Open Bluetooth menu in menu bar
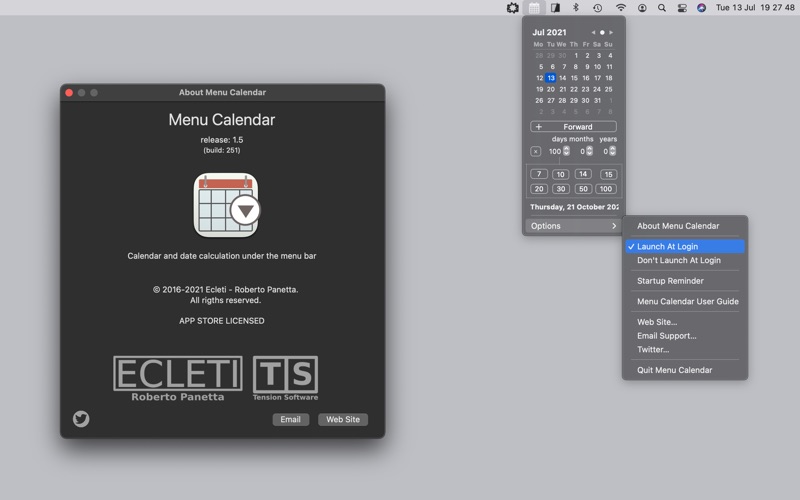 coord(576,8)
